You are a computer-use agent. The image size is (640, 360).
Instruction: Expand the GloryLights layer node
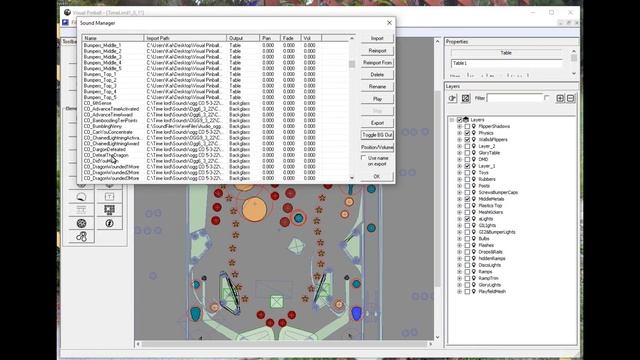[460, 285]
